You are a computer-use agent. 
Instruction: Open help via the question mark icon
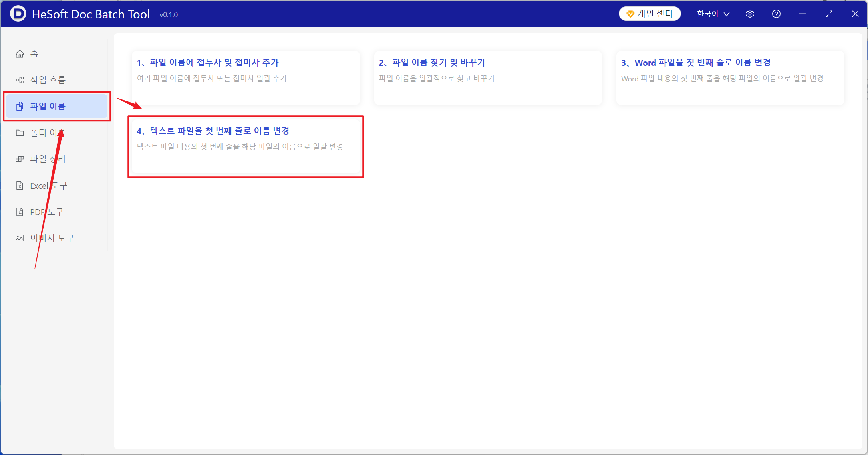(x=776, y=14)
